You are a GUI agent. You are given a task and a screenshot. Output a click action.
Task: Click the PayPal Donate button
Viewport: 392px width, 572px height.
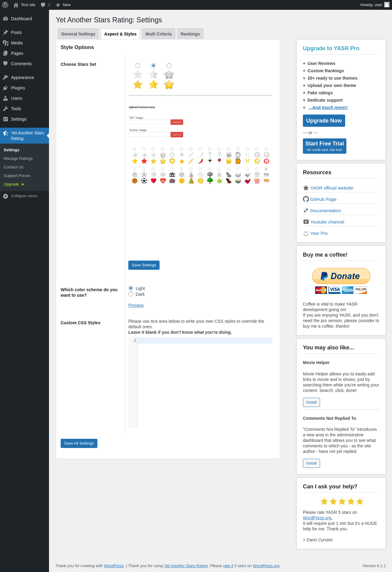(341, 276)
